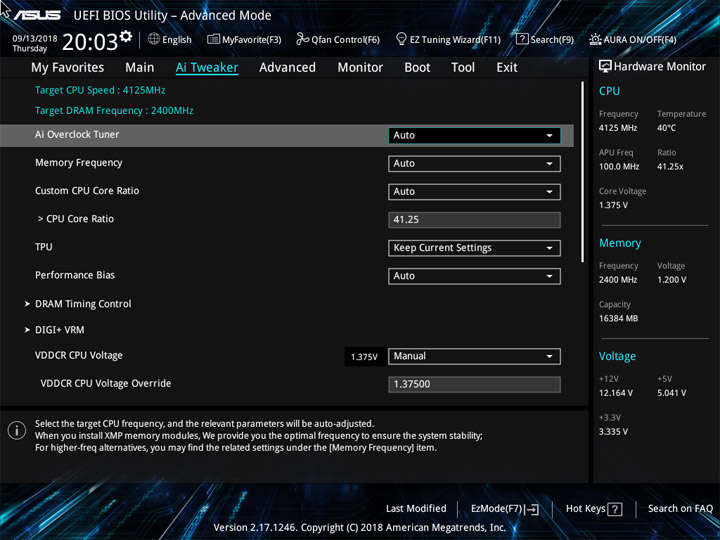
Task: Open the Tool tab
Action: click(463, 68)
